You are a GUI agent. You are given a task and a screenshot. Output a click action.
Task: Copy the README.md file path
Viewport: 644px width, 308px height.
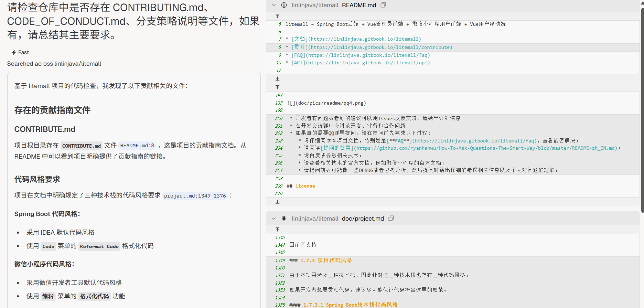(383, 5)
